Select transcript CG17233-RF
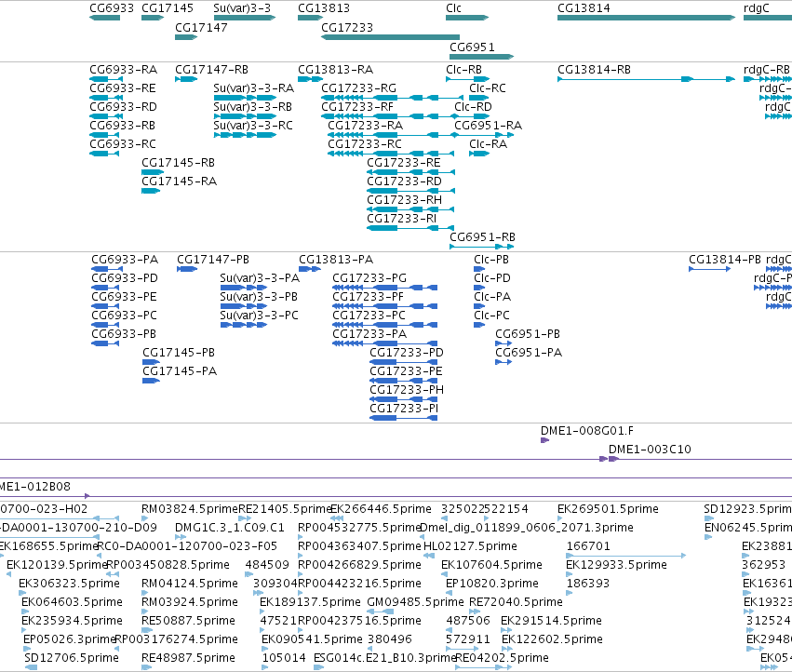This screenshot has width=792, height=672. click(x=357, y=107)
